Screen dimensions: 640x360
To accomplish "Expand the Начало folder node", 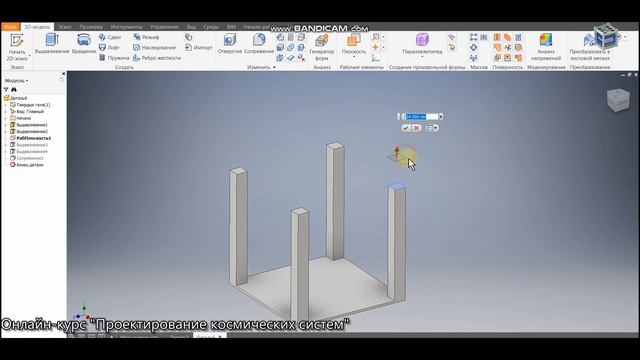I will click(x=6, y=118).
